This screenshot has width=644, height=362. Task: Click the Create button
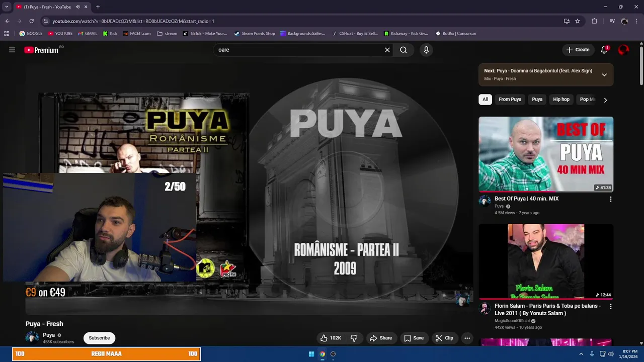pyautogui.click(x=578, y=50)
